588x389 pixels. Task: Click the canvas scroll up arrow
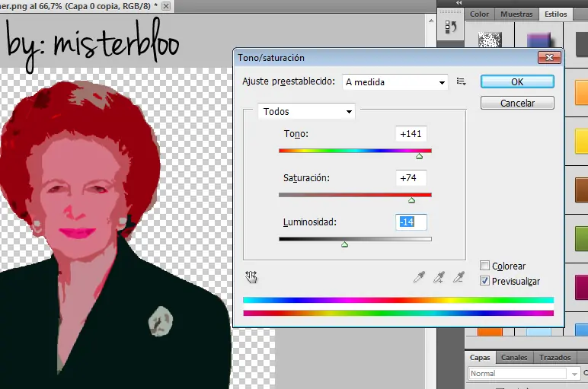click(x=431, y=21)
